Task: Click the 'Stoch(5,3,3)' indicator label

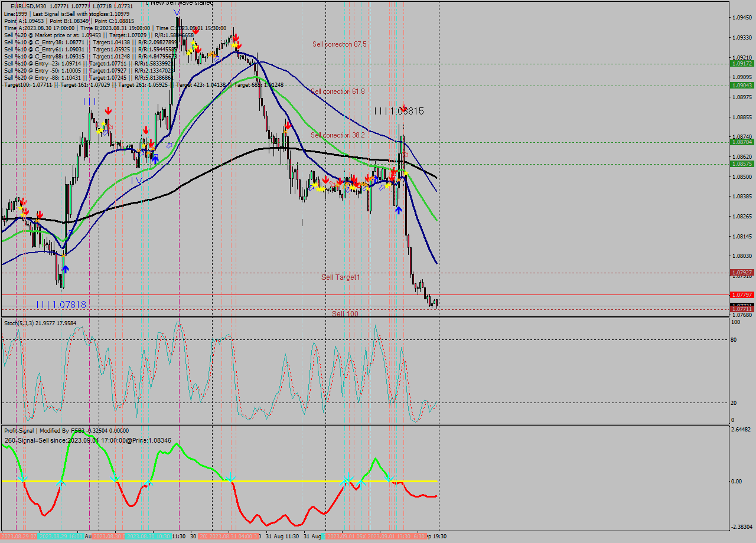Action: [18, 322]
